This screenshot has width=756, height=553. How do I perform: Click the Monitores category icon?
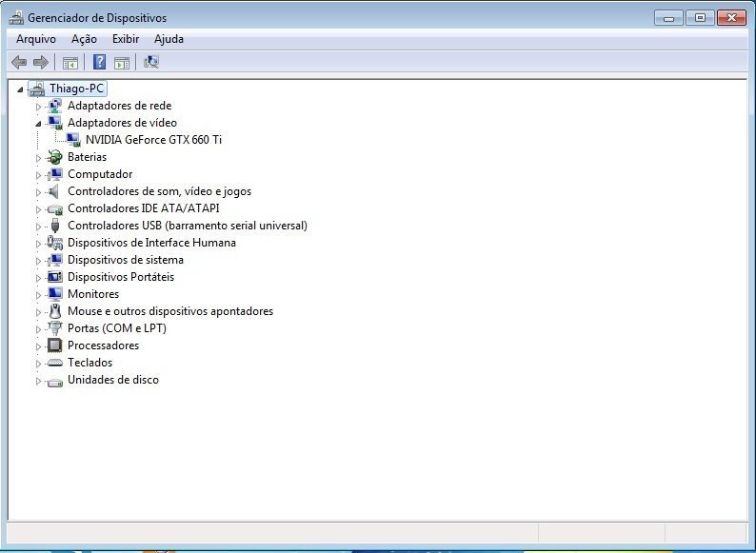click(55, 294)
